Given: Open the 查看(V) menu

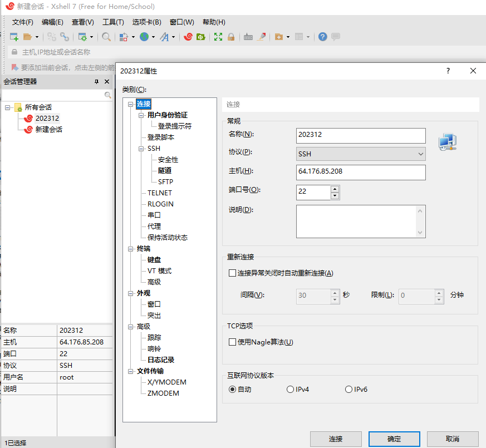Looking at the screenshot, I should [83, 22].
